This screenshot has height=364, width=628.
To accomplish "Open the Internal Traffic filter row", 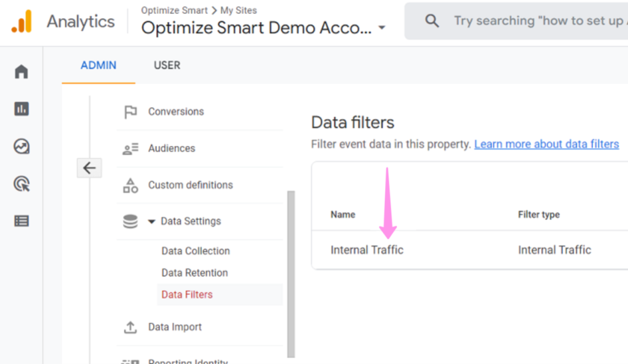I will click(367, 250).
